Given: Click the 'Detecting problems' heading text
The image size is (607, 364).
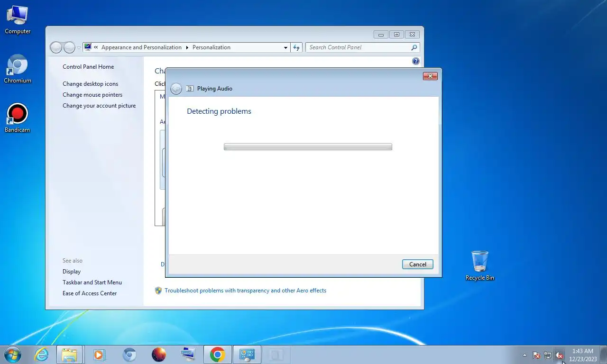Looking at the screenshot, I should pos(219,111).
